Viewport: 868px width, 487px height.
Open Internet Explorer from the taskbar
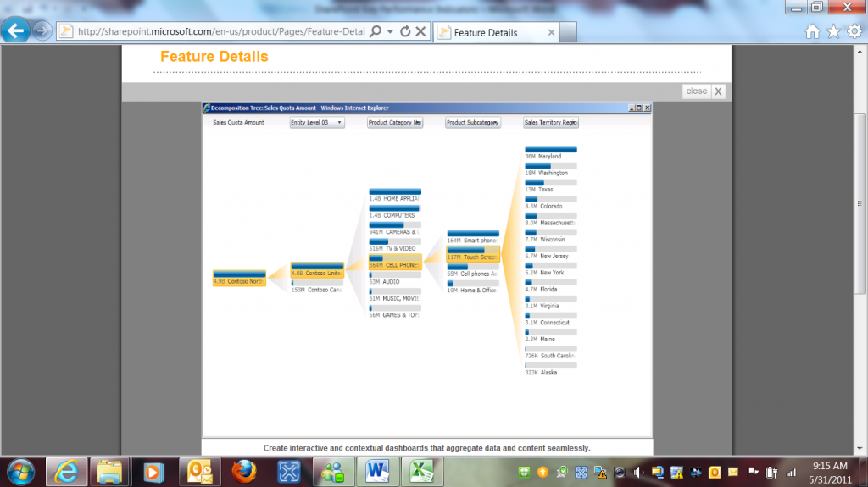click(x=66, y=472)
